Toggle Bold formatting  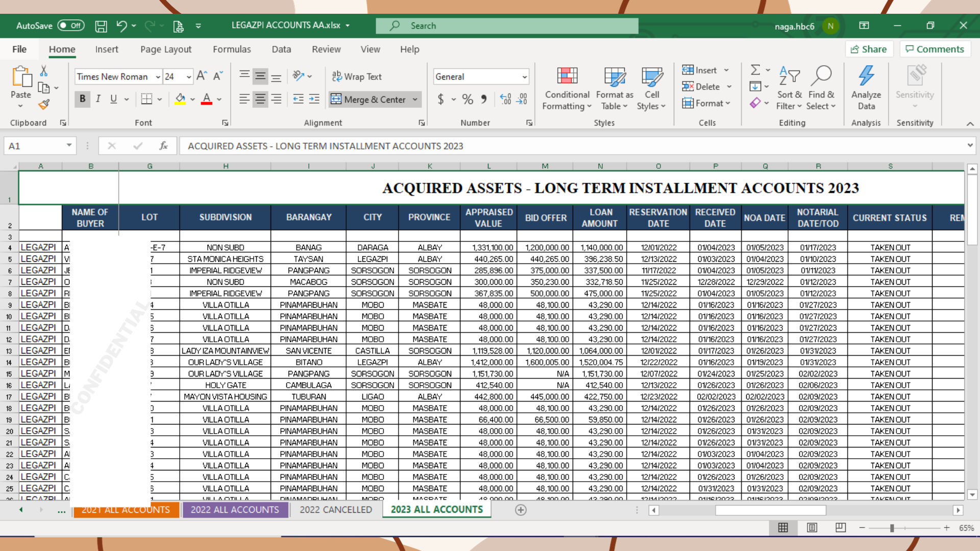(x=82, y=99)
